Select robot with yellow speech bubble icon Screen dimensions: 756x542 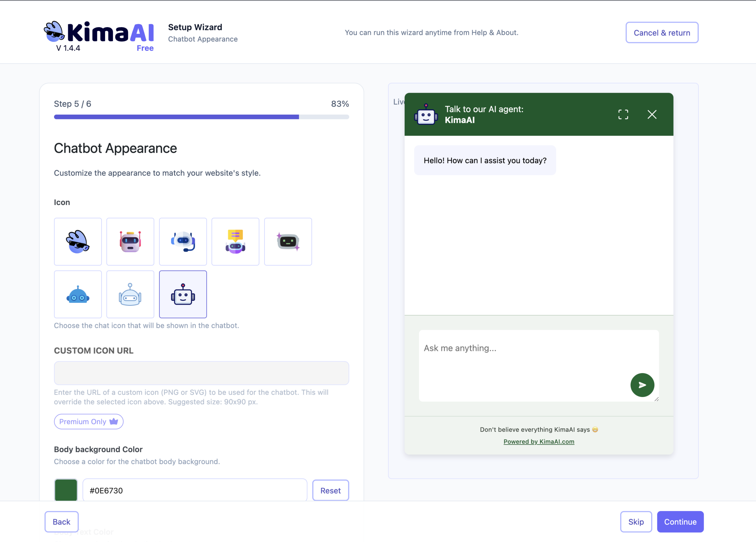click(x=235, y=242)
